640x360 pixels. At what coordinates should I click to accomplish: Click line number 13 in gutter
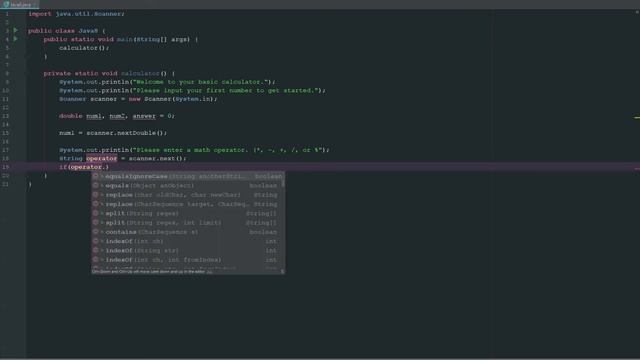tap(6, 116)
